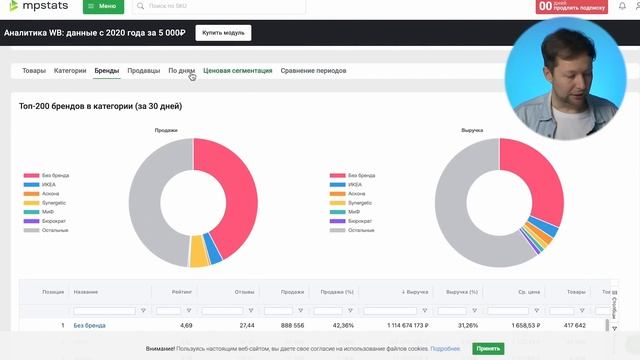640x360 pixels.
Task: Open filter funnel for Название column
Action: [x=143, y=311]
